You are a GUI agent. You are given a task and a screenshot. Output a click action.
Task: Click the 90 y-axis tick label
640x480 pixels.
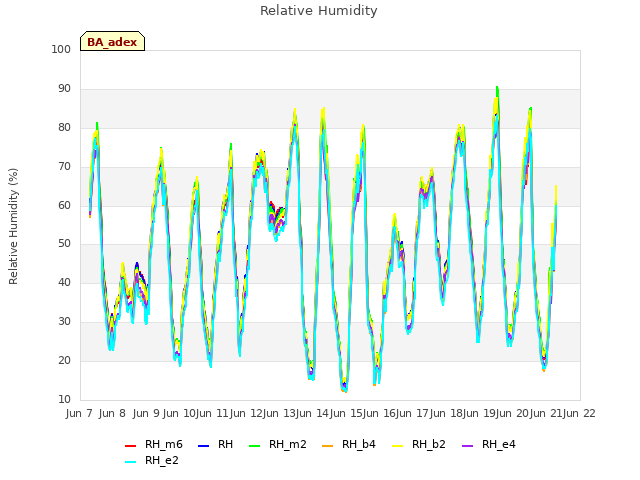(64, 89)
